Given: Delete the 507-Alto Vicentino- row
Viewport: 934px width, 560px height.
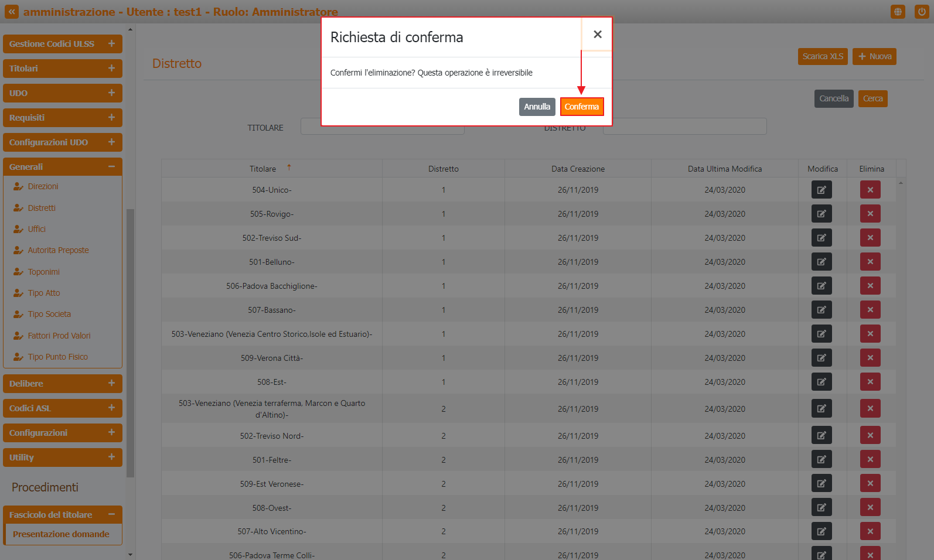Looking at the screenshot, I should click(x=870, y=531).
